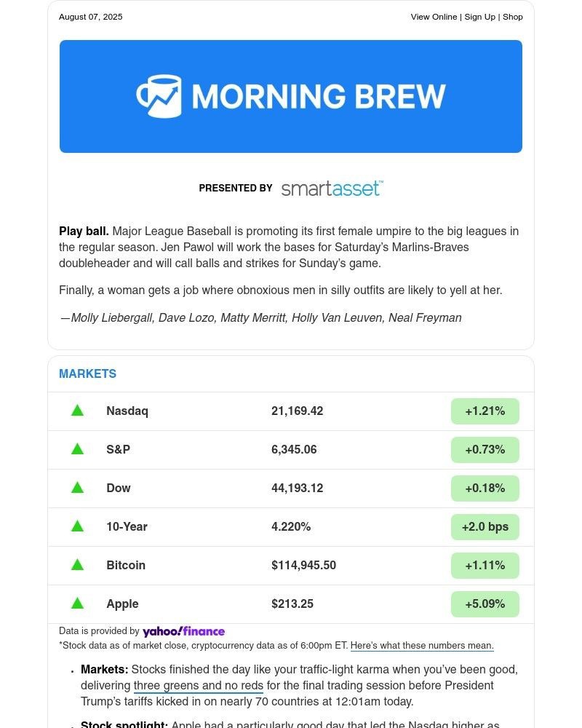
Task: Click the Yahoo Finance logo
Action: click(x=183, y=630)
